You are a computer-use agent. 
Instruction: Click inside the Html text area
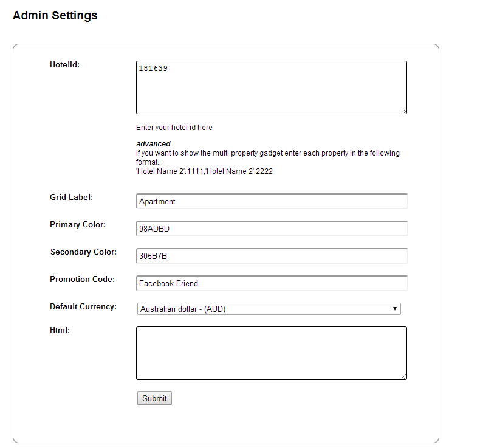(x=271, y=353)
